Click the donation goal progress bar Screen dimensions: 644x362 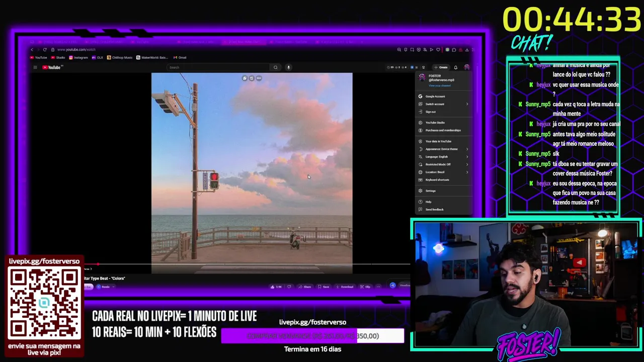(x=312, y=336)
